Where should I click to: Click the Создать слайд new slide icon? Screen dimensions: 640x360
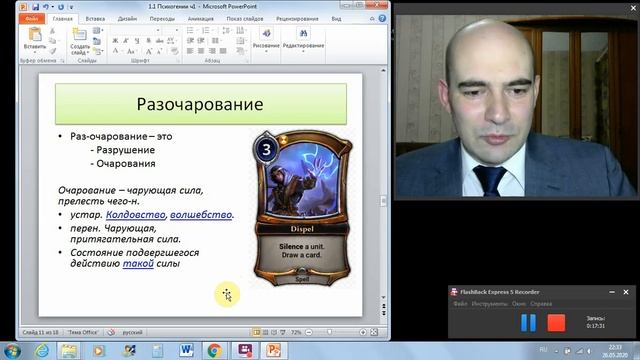pyautogui.click(x=79, y=34)
